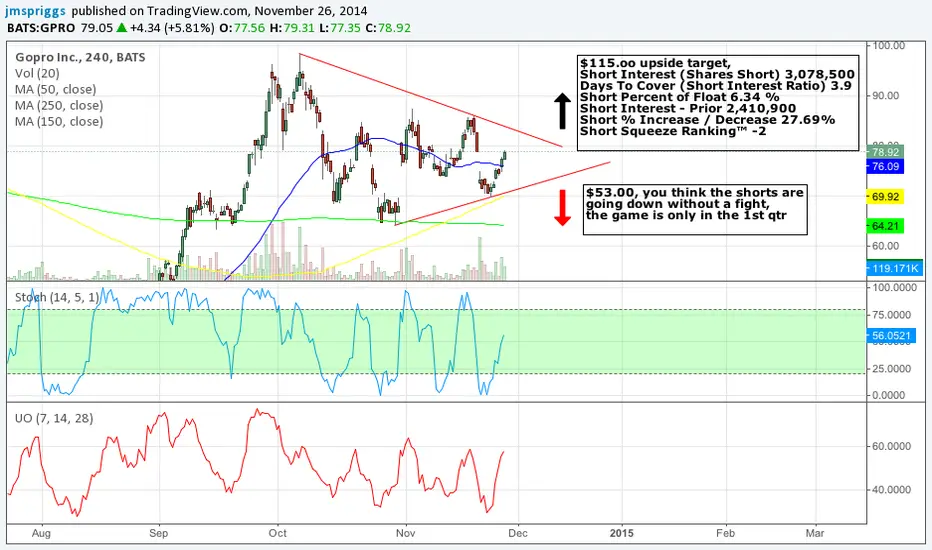The height and width of the screenshot is (550, 932).
Task: Click the 40.0000 UO axis label
Action: point(891,490)
